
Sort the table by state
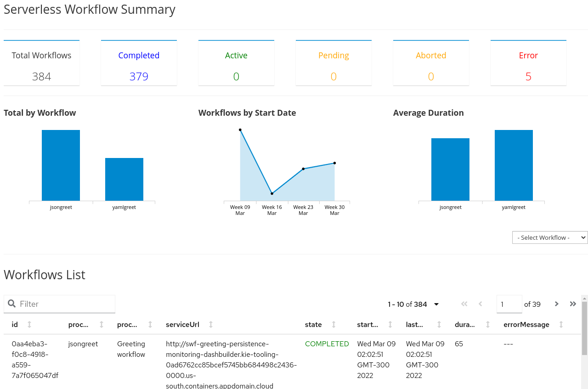(x=334, y=324)
